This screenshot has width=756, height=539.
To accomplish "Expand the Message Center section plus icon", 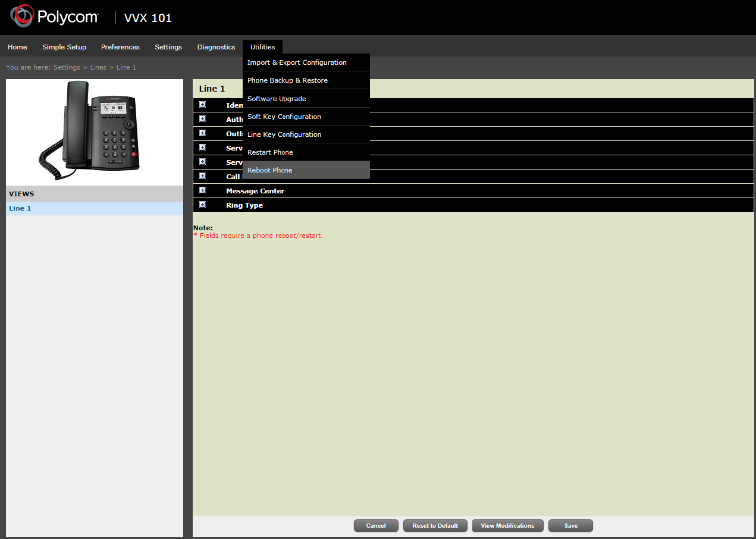I will [202, 190].
